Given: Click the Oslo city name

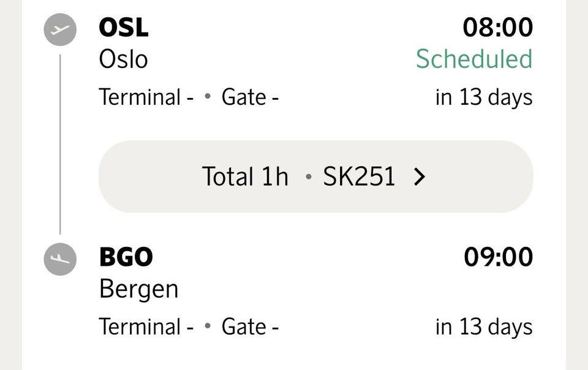Looking at the screenshot, I should coord(123,59).
